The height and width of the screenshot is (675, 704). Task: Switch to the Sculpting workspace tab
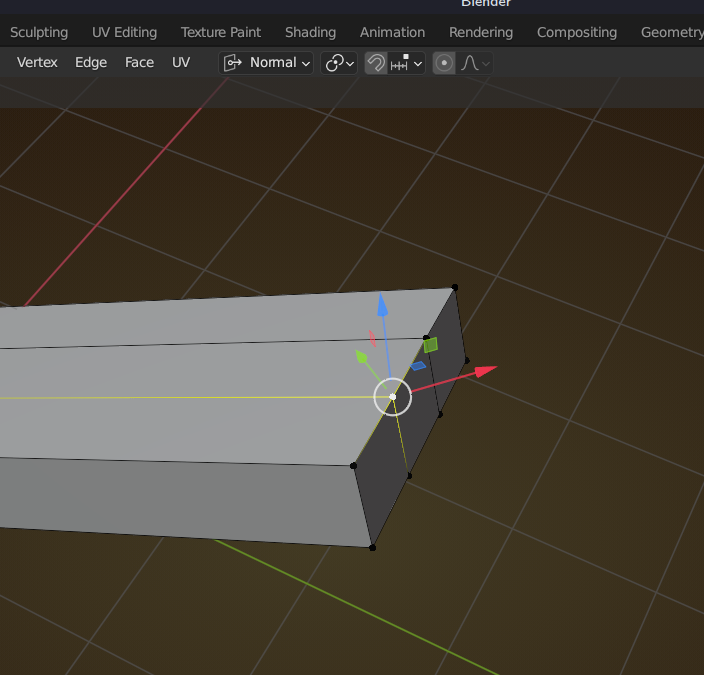coord(39,32)
